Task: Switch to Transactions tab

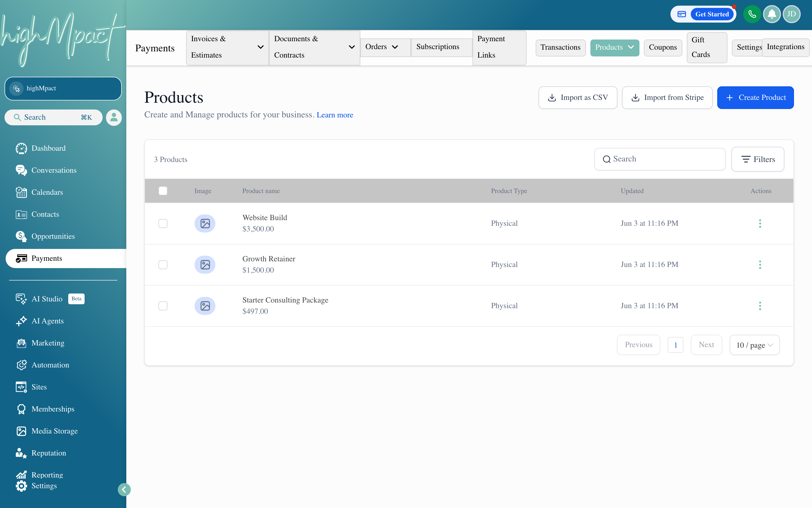Action: [560, 47]
